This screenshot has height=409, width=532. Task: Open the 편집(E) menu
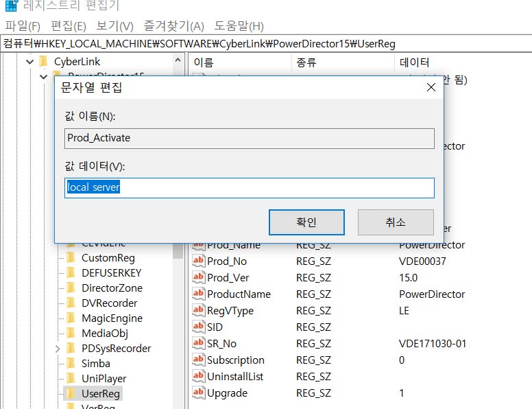point(68,26)
